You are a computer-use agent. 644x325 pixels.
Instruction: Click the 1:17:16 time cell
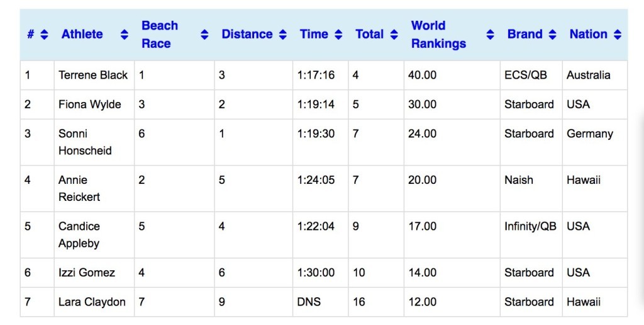point(316,75)
